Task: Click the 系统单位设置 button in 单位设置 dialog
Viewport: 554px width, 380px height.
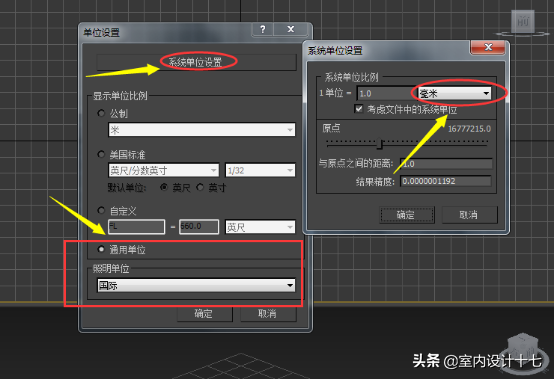Action: pyautogui.click(x=196, y=62)
